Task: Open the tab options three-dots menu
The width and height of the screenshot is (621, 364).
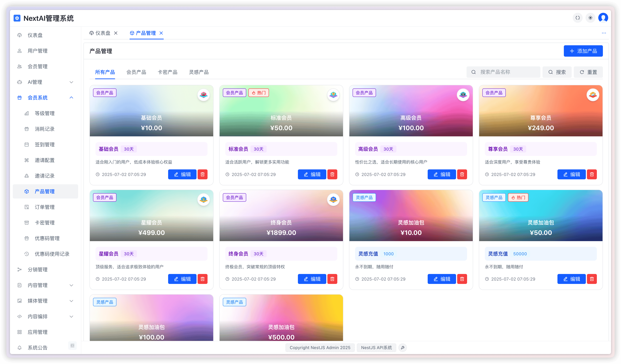Action: coord(604,33)
